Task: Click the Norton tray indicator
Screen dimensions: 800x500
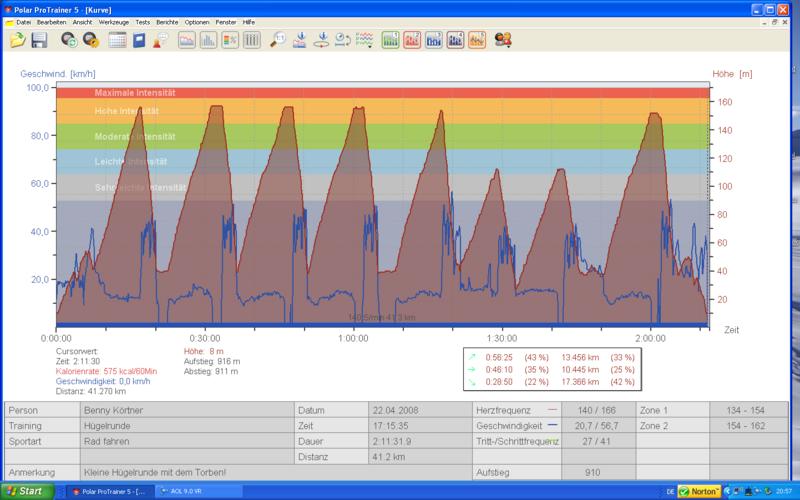Action: (x=699, y=492)
